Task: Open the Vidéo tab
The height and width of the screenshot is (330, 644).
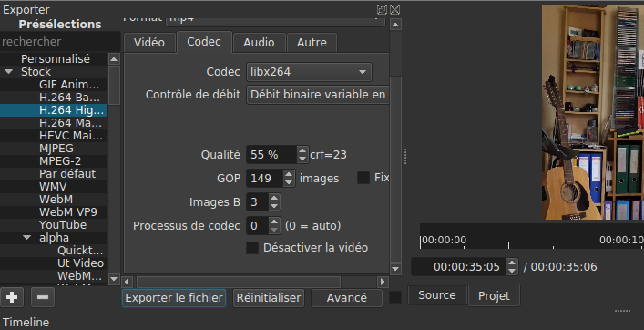Action: click(149, 43)
